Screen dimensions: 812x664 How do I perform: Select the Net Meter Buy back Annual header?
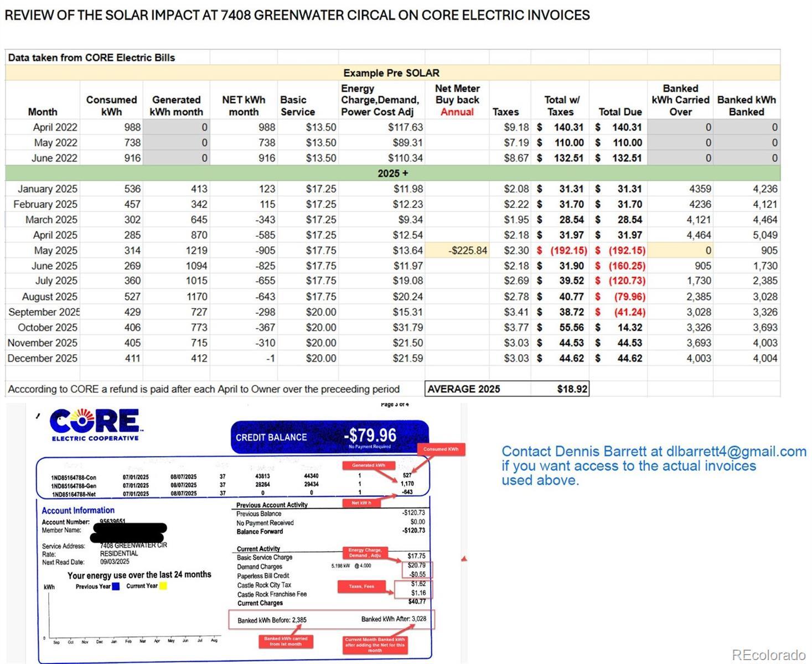coord(457,100)
